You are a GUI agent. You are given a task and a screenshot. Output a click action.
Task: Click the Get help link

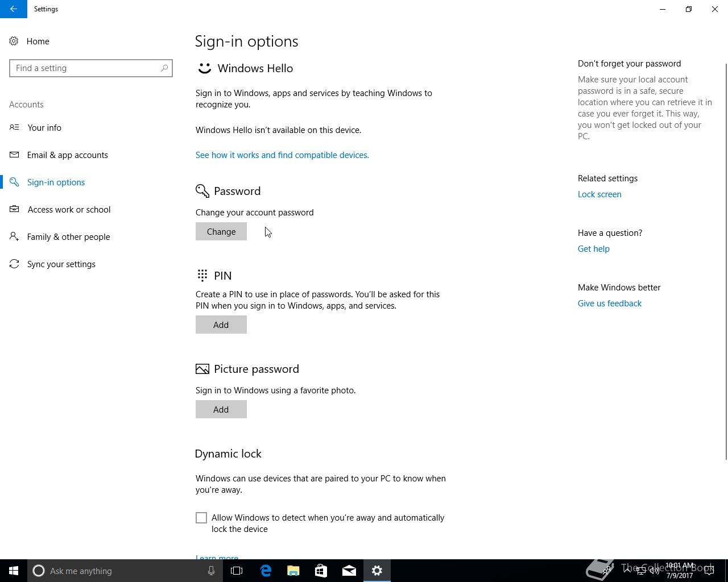tap(594, 249)
